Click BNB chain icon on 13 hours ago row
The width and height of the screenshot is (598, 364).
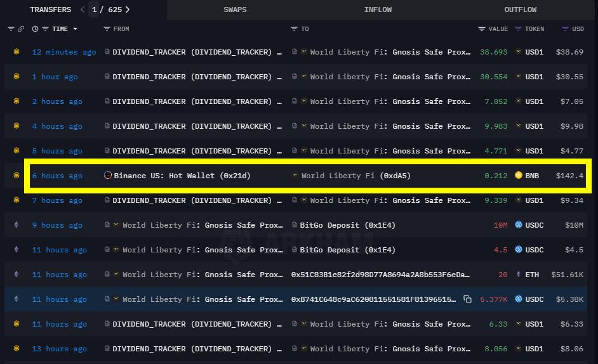pos(17,348)
